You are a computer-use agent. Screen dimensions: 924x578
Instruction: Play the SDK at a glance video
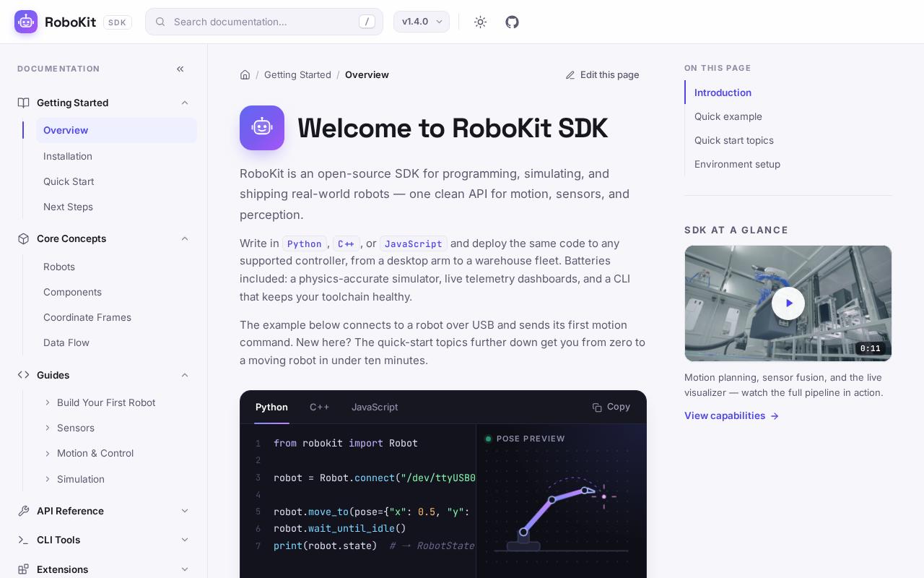click(788, 303)
